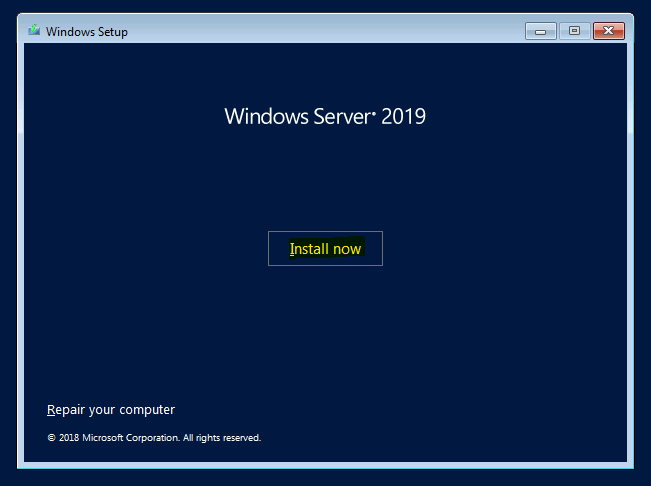Viewport: 651px width, 486px height.
Task: Click the Windows Setup title bar icon
Action: click(34, 30)
